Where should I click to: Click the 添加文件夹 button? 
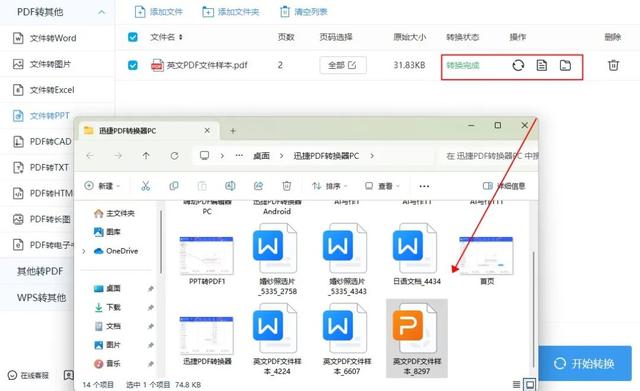(231, 12)
